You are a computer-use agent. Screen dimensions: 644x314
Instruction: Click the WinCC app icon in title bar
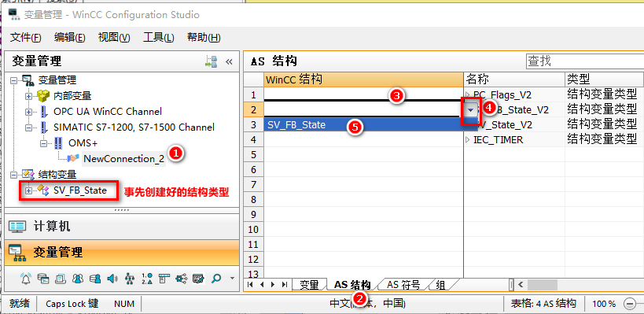14,15
